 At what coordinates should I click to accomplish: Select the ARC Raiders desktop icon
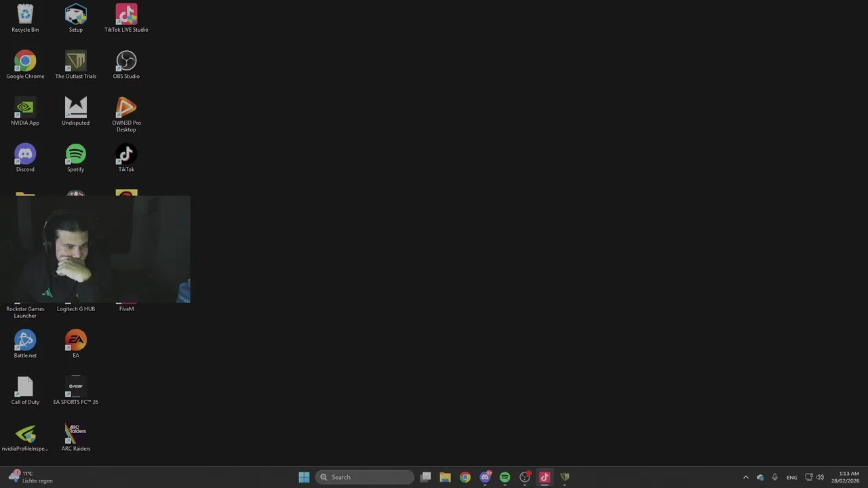point(75,437)
